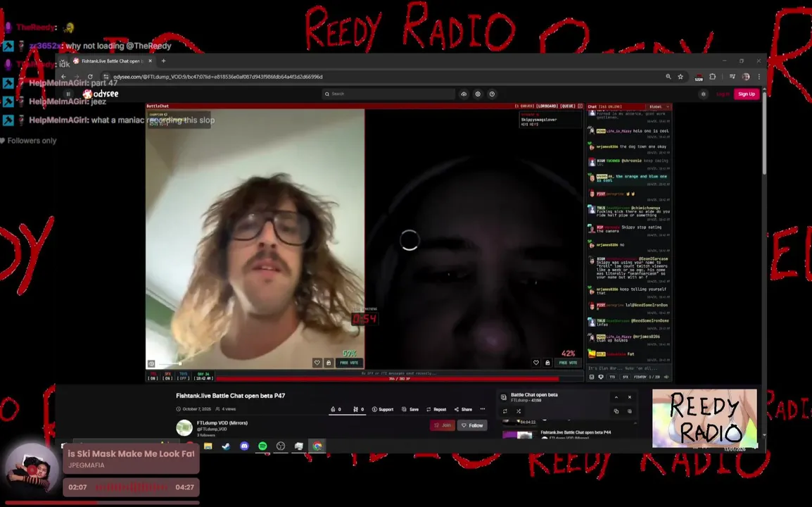Screen dimensions: 812x507
Task: Go to the Odysee logo home
Action: (101, 94)
